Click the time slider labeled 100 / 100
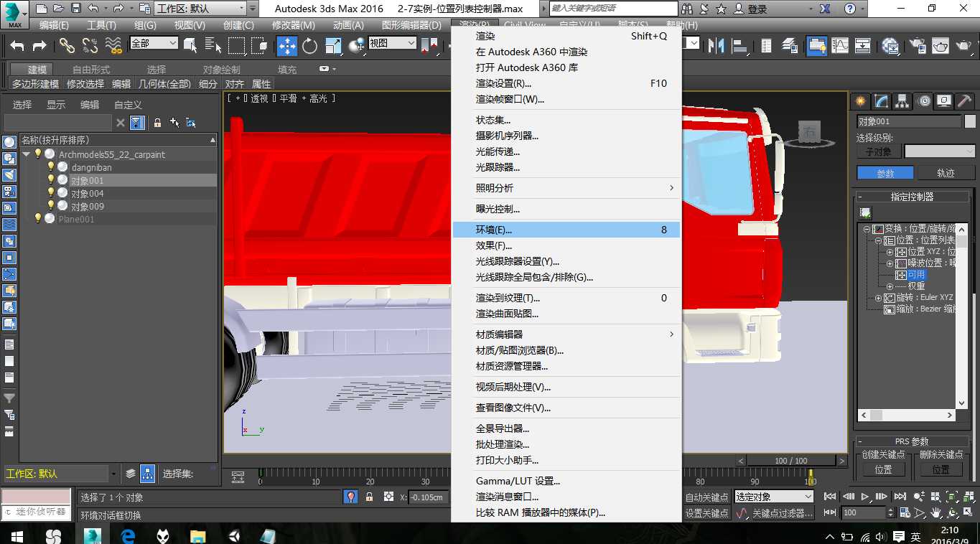 (x=790, y=460)
